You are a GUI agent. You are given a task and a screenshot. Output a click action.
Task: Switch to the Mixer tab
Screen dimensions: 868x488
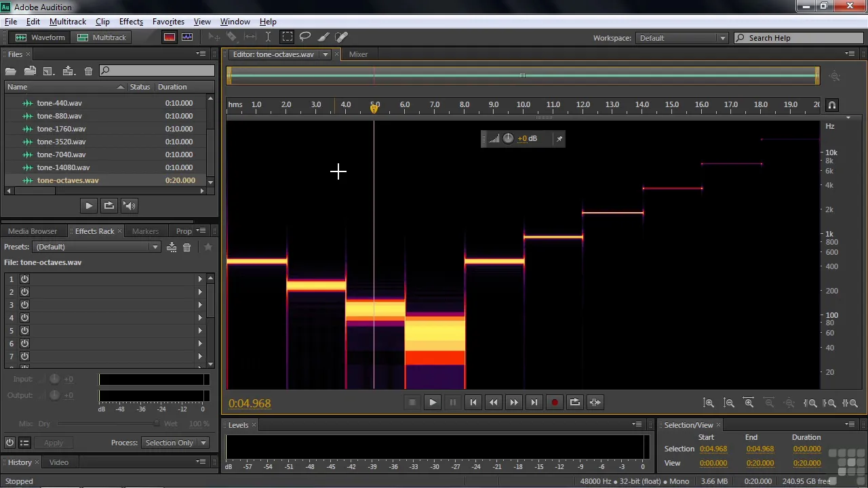click(x=358, y=55)
